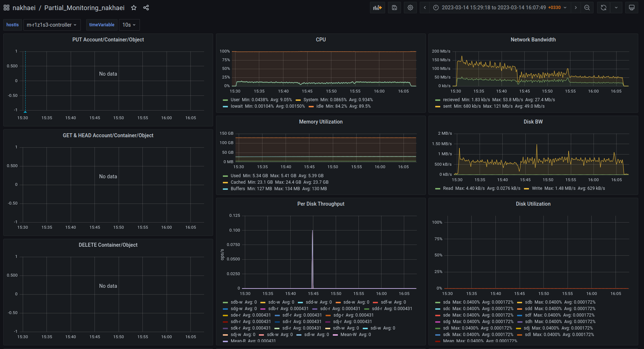Open the time range picker
This screenshot has height=349, width=644.
coord(499,8)
